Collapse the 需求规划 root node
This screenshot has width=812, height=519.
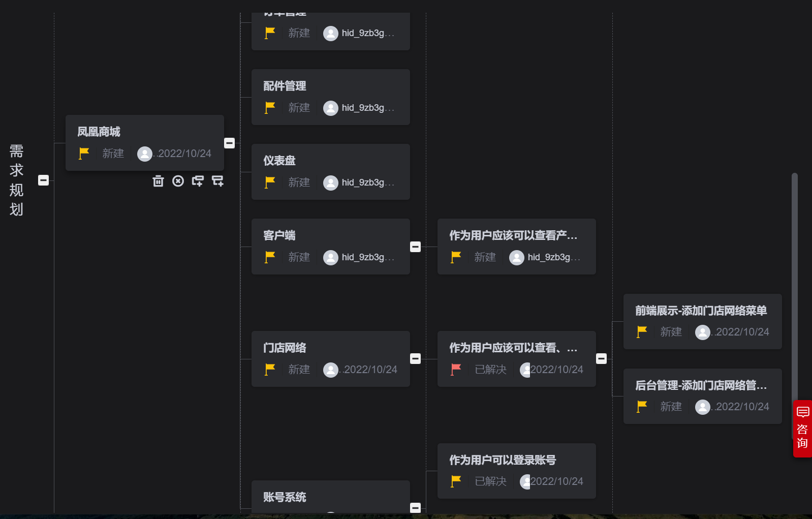pos(44,180)
